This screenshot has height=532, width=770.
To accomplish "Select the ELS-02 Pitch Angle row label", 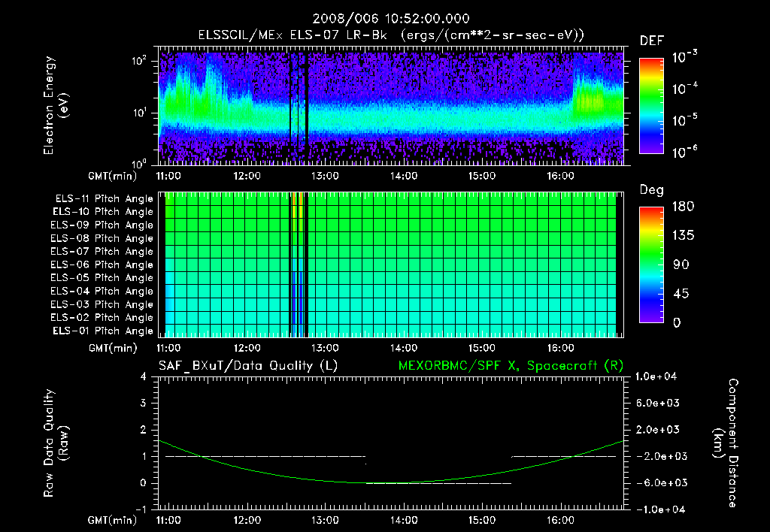I will 102,318.
